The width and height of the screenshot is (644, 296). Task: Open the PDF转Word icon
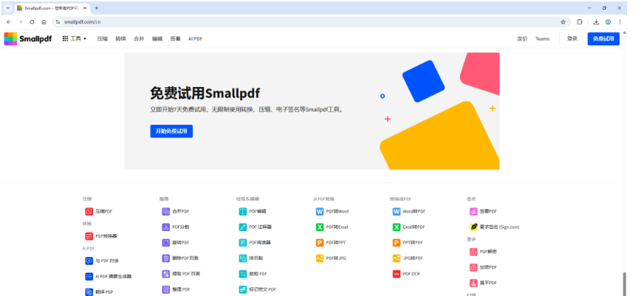320,211
